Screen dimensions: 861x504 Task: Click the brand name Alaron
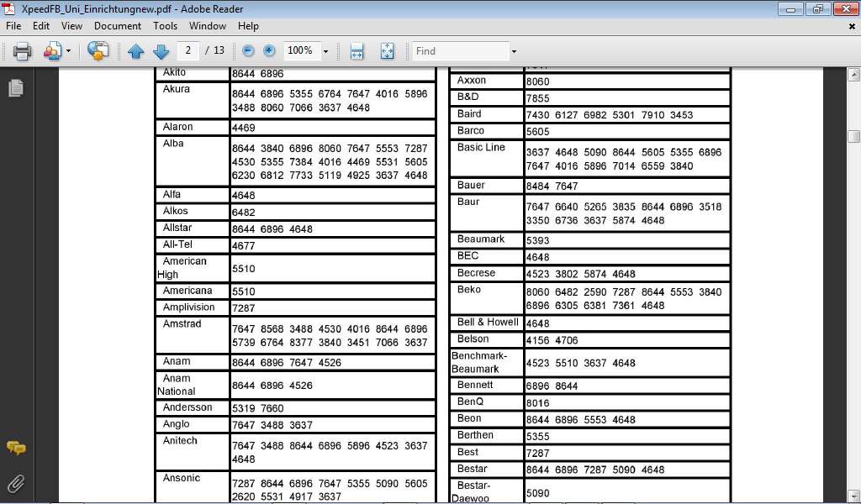click(x=178, y=127)
